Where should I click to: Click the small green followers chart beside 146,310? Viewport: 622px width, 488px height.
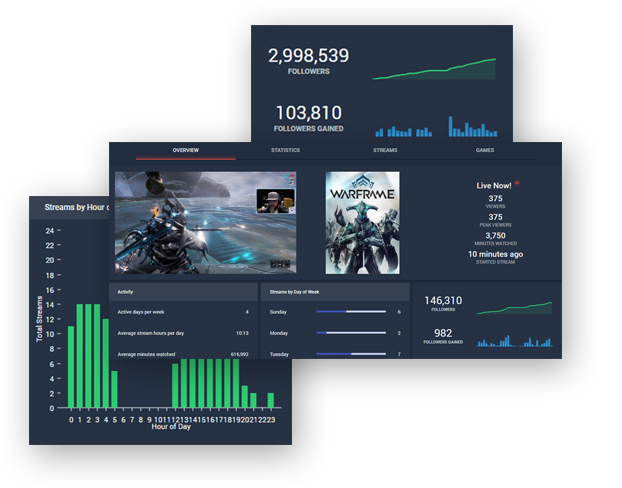pos(514,308)
